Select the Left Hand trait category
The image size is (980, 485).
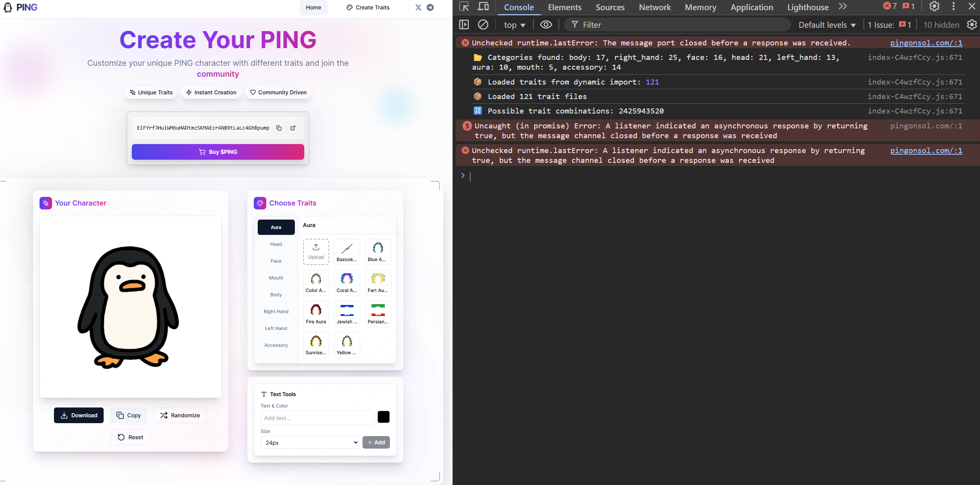[276, 328]
